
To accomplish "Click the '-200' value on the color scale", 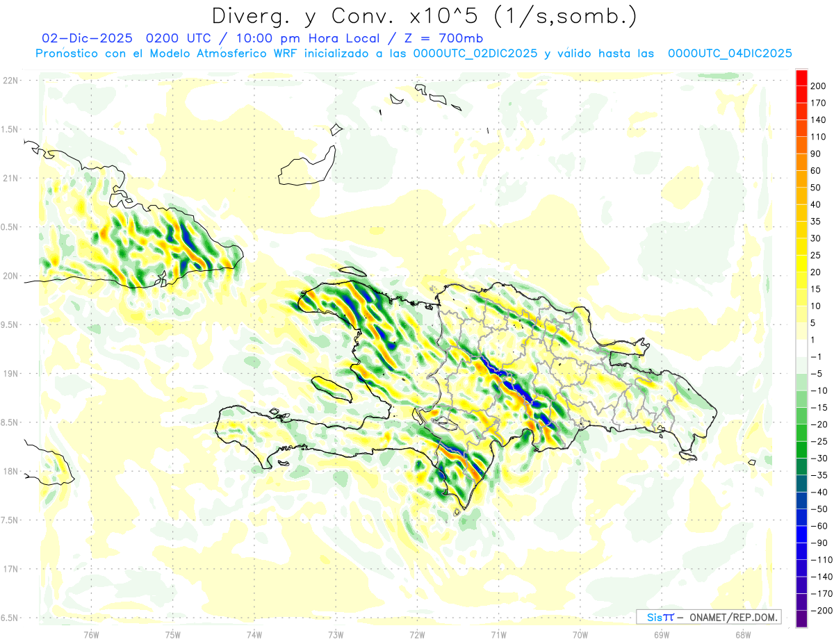I will [x=821, y=609].
